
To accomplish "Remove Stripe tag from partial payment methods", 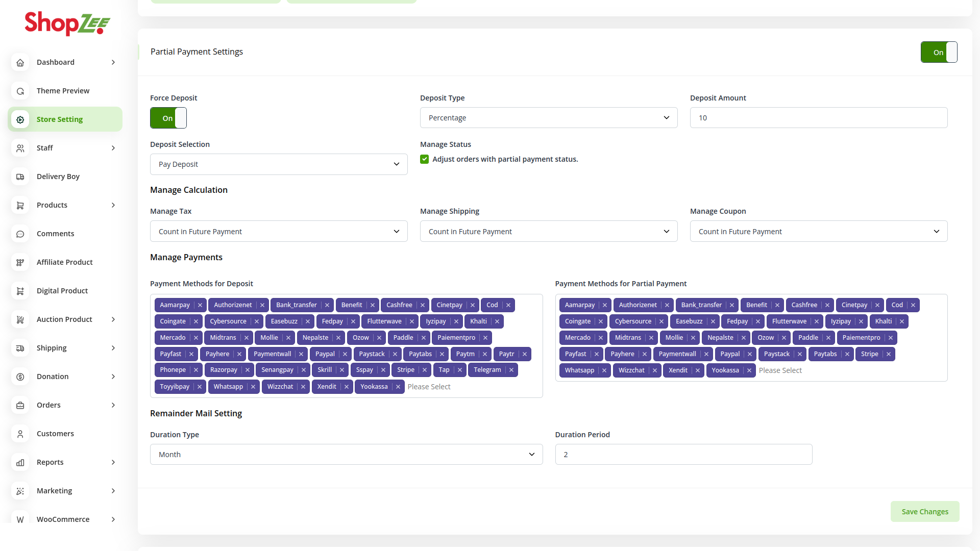I will (888, 354).
